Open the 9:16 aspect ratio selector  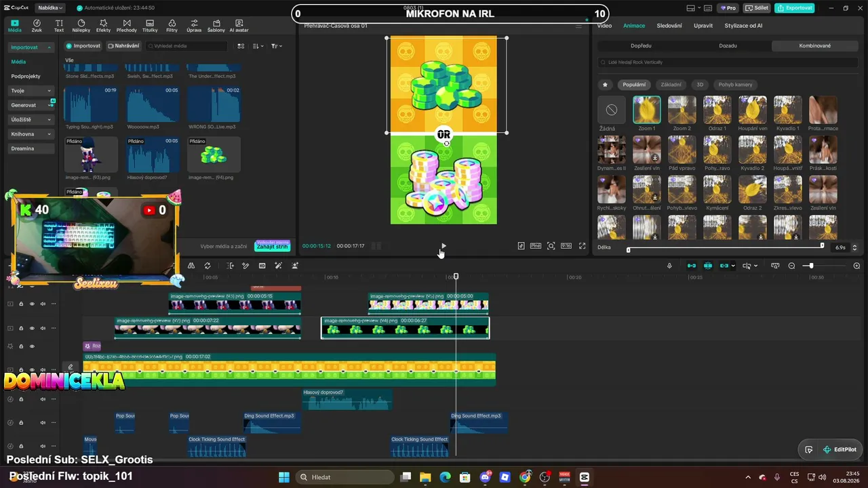(566, 246)
